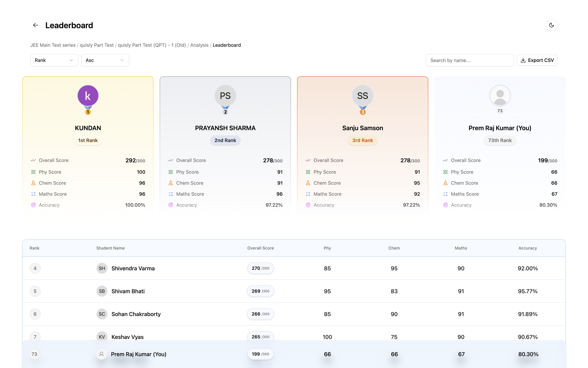Click the Maths Score icon on PRAYANSH SHARMA's card

pyautogui.click(x=171, y=194)
